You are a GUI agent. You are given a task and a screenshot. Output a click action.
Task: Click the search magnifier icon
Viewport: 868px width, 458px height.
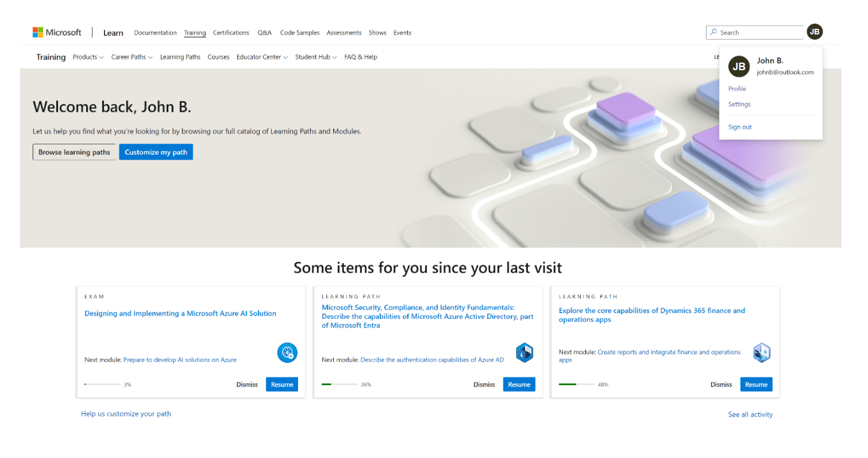coord(715,32)
